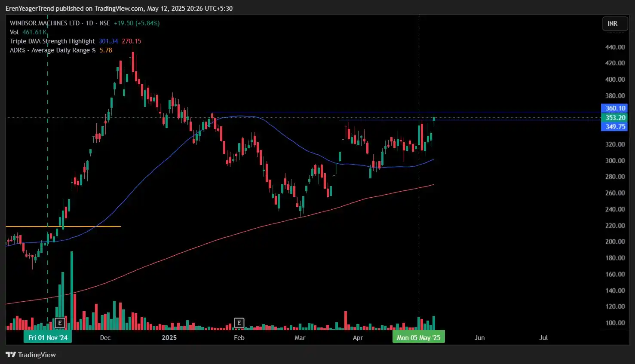Image resolution: width=635 pixels, height=364 pixels.
Task: Click the Apr label on time axis
Action: click(358, 338)
